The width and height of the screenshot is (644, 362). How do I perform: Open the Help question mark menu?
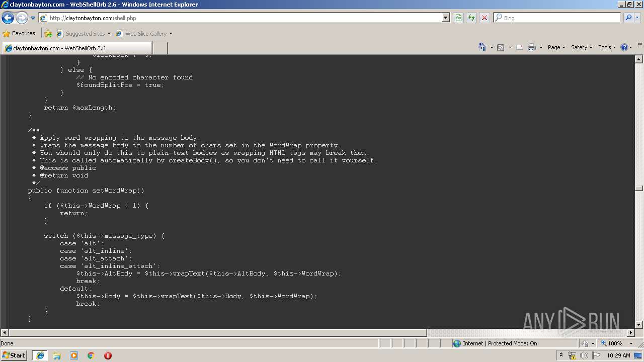pos(626,47)
